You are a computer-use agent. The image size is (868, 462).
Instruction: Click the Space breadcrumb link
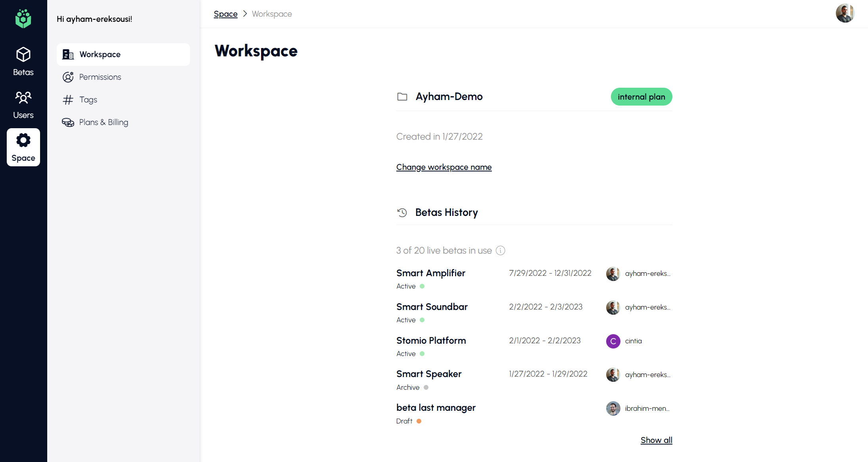(225, 14)
